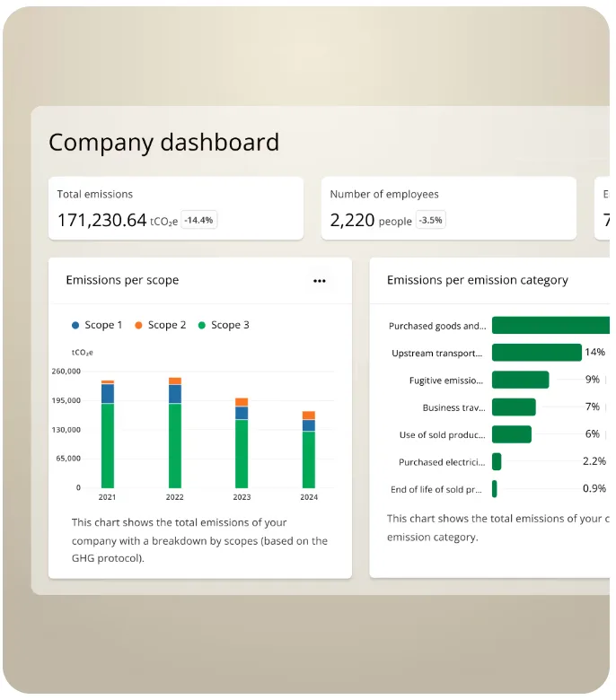616x700 pixels.
Task: Click the 14% value label
Action: pyautogui.click(x=595, y=352)
